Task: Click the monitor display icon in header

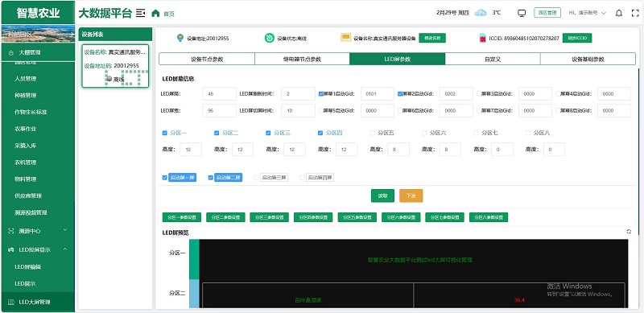Action: tap(522, 13)
